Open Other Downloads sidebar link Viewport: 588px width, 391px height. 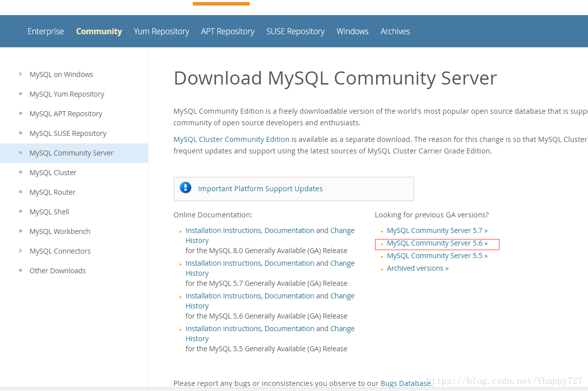58,271
